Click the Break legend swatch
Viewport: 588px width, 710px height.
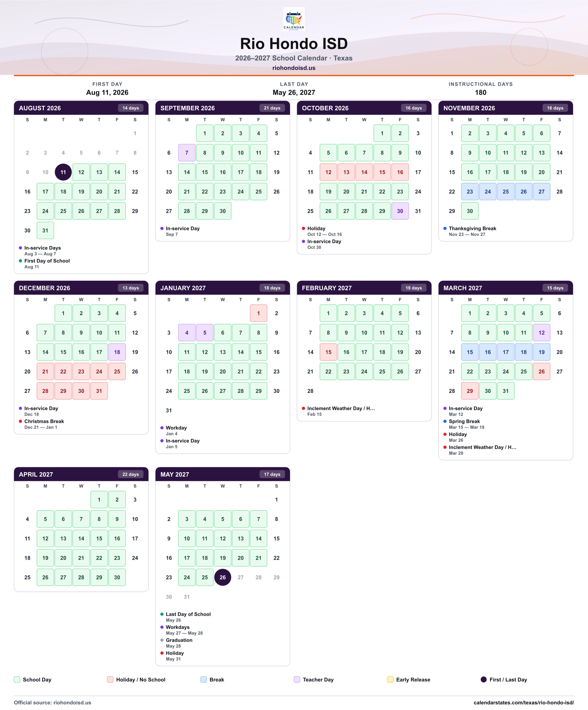204,680
